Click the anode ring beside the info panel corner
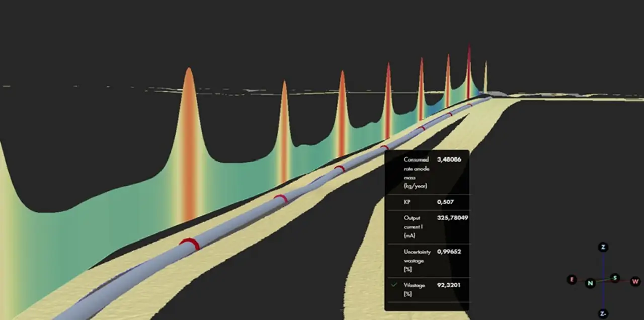This screenshot has height=320, width=644. click(384, 147)
